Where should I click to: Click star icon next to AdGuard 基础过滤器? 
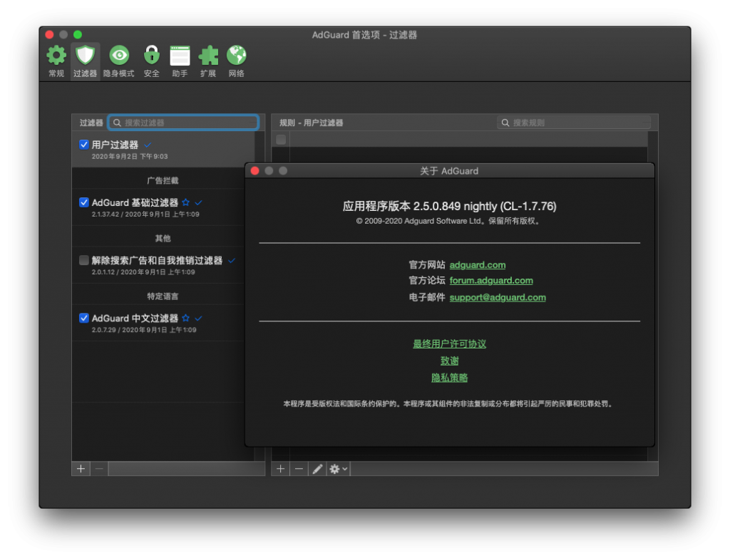pos(186,202)
